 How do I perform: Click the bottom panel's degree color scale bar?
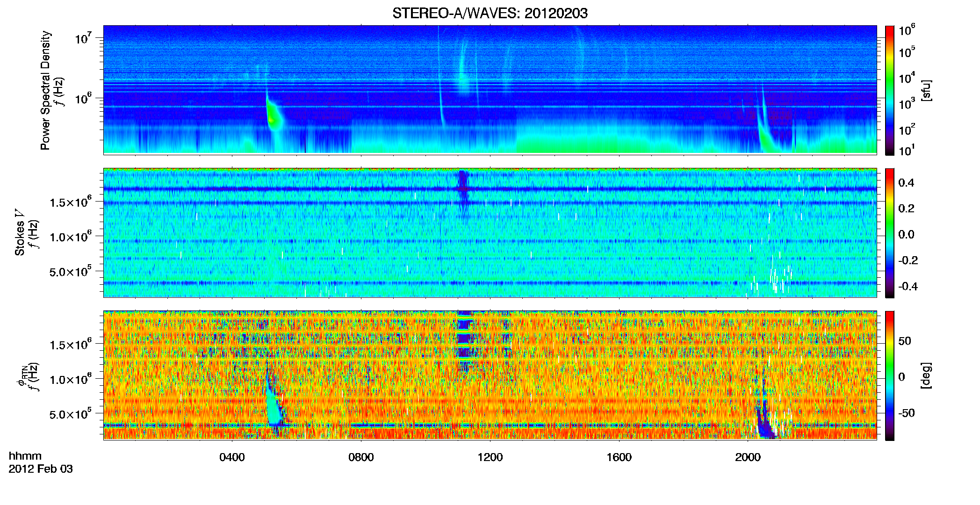pyautogui.click(x=889, y=375)
